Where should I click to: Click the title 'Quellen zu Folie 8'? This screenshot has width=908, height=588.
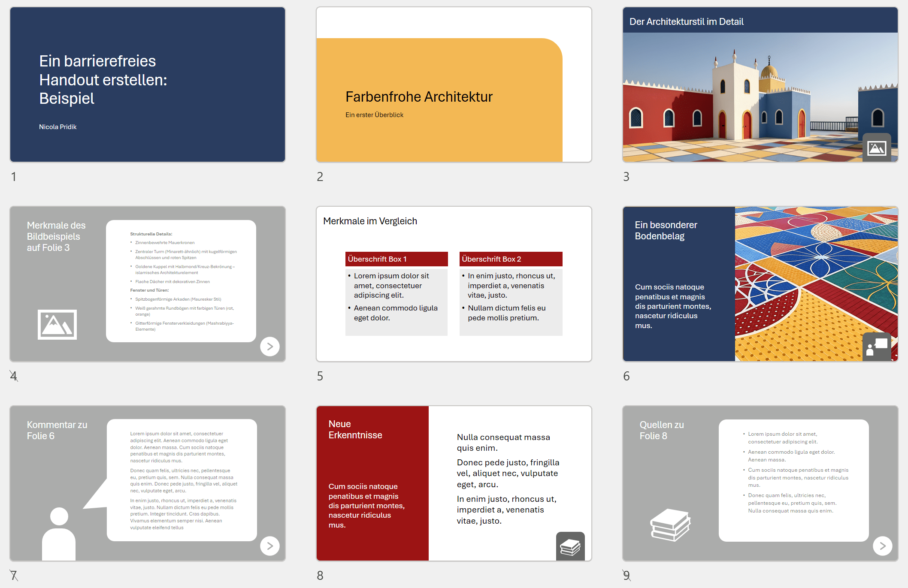tap(662, 430)
